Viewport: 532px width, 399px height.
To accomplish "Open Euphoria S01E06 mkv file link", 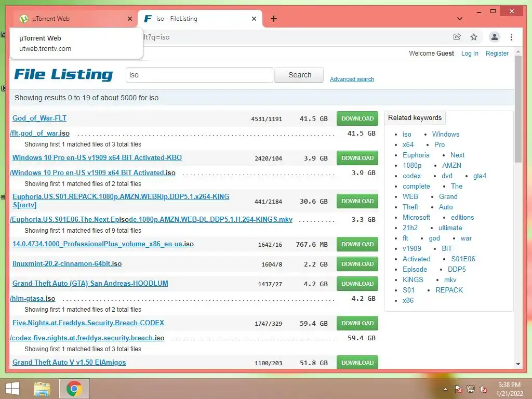I will (x=151, y=220).
